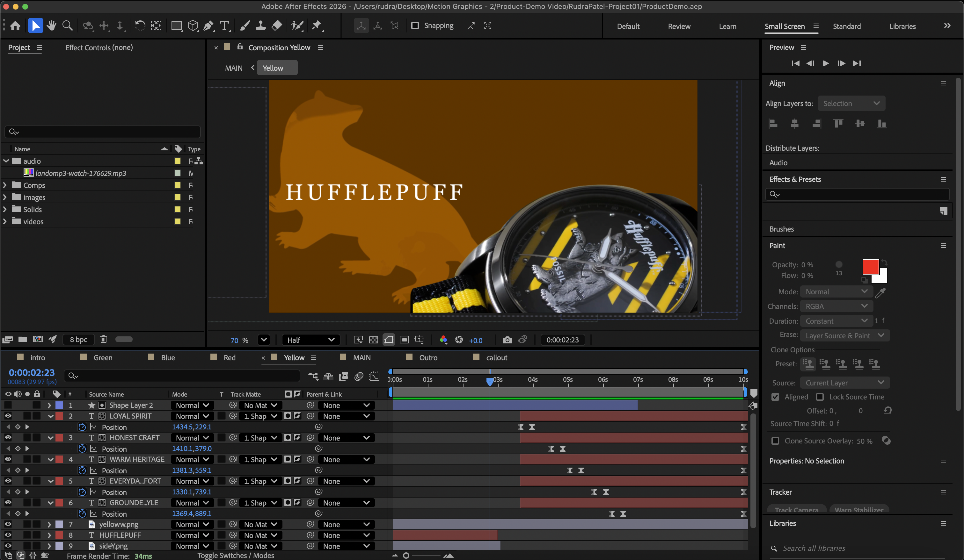The height and width of the screenshot is (560, 964).
Task: Open show channel color management icon
Action: (x=443, y=340)
